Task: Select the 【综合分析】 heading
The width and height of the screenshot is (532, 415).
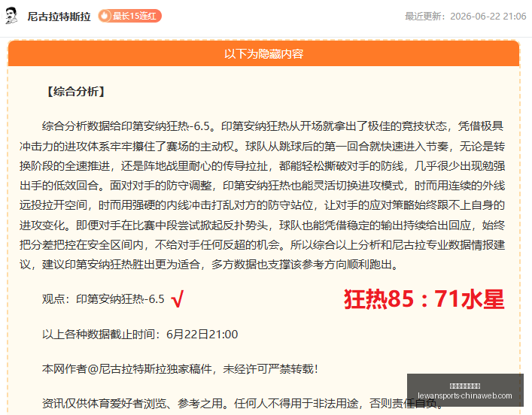Action: point(75,92)
